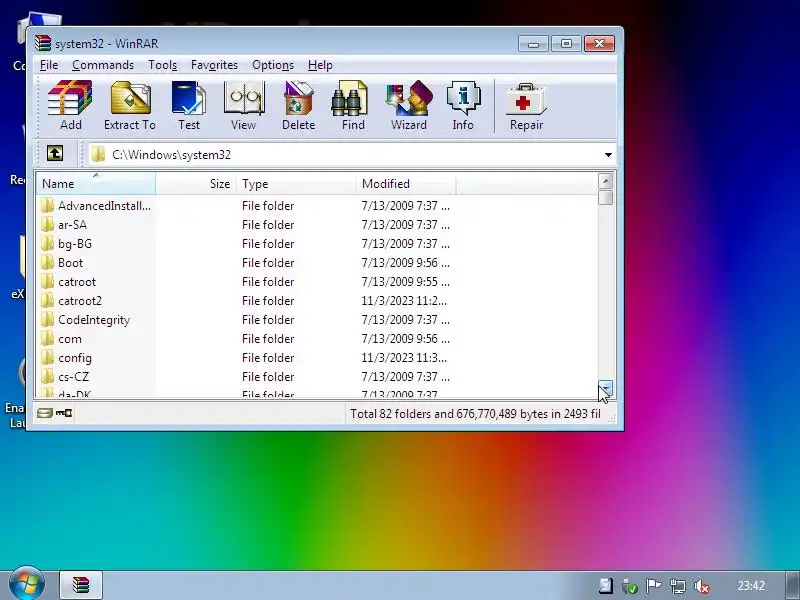Screen dimensions: 800x600
Task: Click the Test archive icon
Action: (x=189, y=97)
